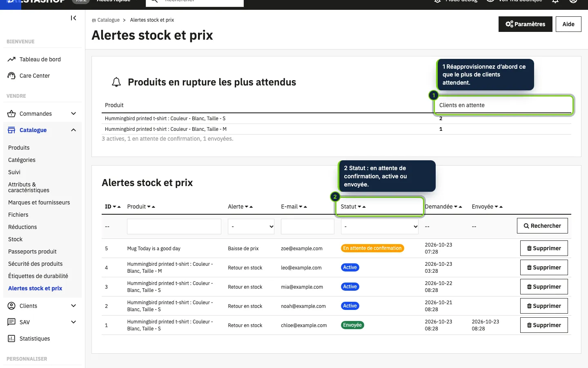Go to the Stock menu entry
The width and height of the screenshot is (588, 368).
coord(15,239)
